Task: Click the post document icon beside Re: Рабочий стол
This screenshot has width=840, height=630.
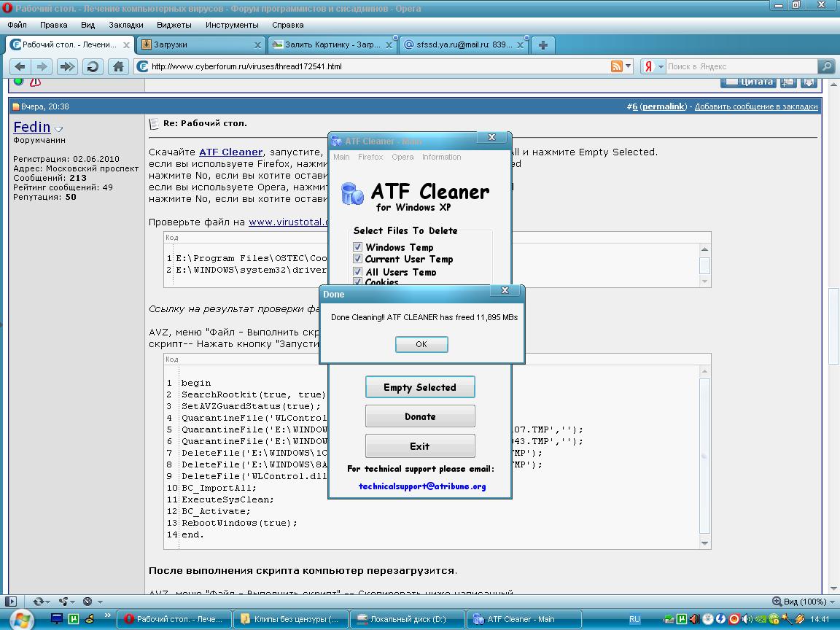Action: [x=154, y=124]
